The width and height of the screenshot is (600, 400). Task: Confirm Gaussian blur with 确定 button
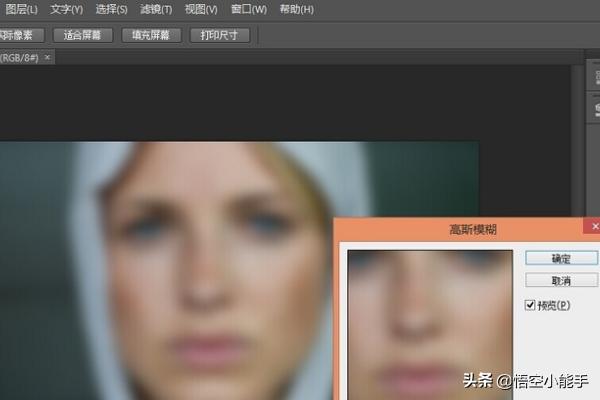pyautogui.click(x=561, y=258)
